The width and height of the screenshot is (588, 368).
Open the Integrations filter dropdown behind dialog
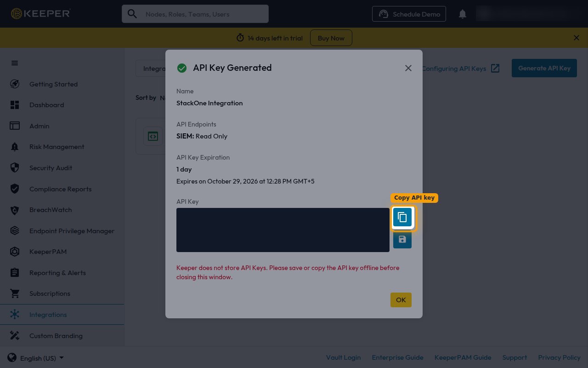coord(151,68)
